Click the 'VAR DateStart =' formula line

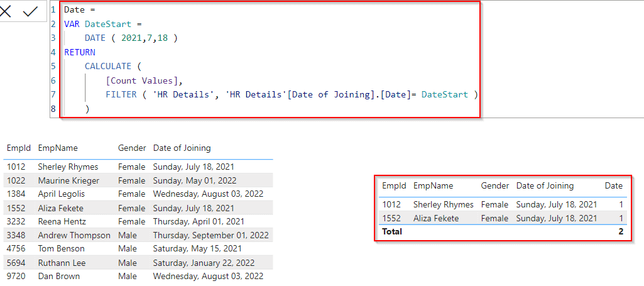[102, 25]
